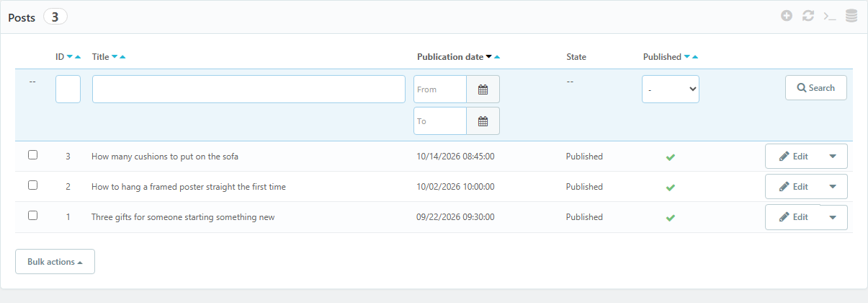Click the To date input

440,121
